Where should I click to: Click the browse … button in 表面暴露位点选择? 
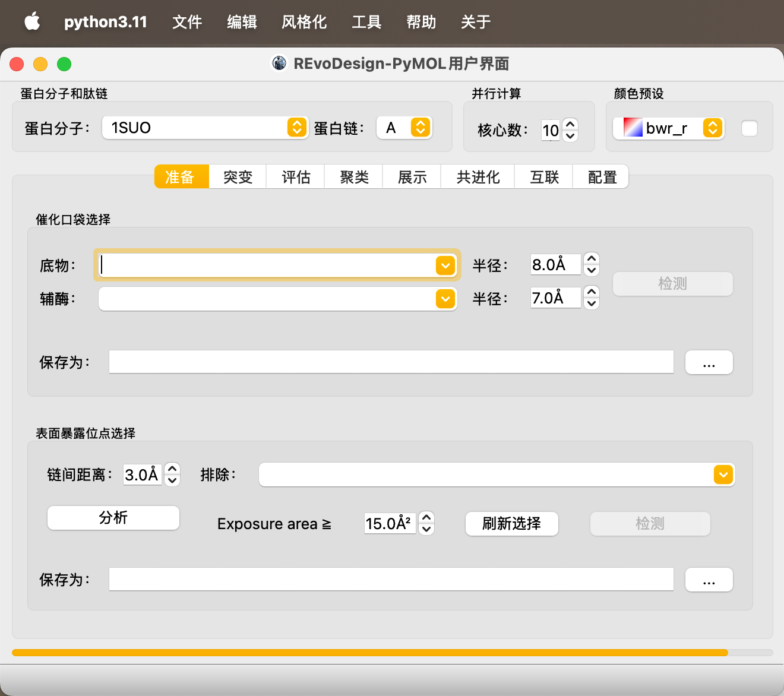(x=709, y=580)
